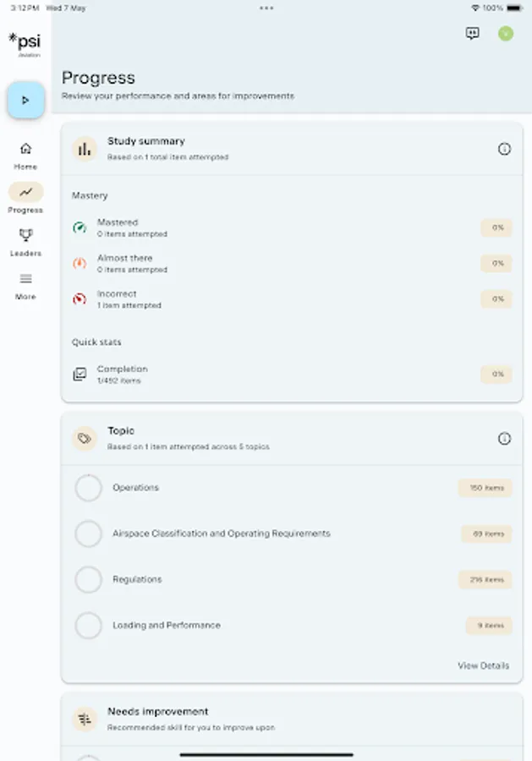The image size is (532, 761).
Task: Go to the Leaders trophy tab
Action: (x=25, y=240)
